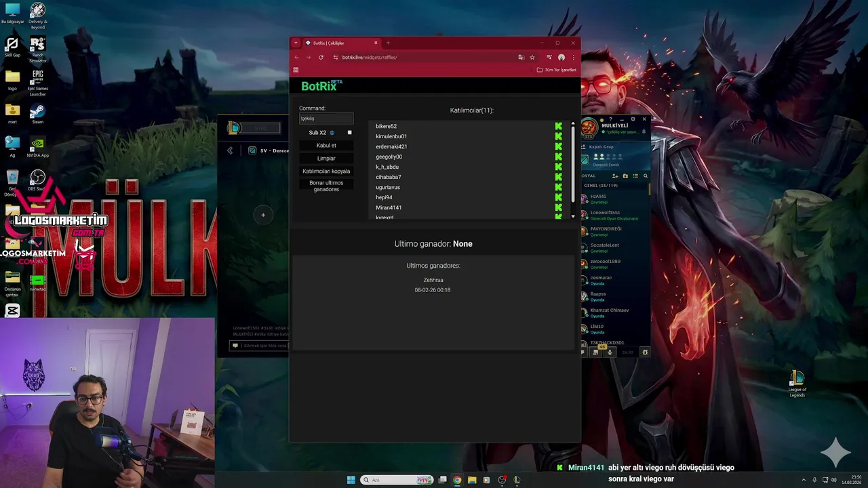Viewport: 868px width, 488px height.
Task: Open the Sub X2 info icon
Action: tap(332, 133)
